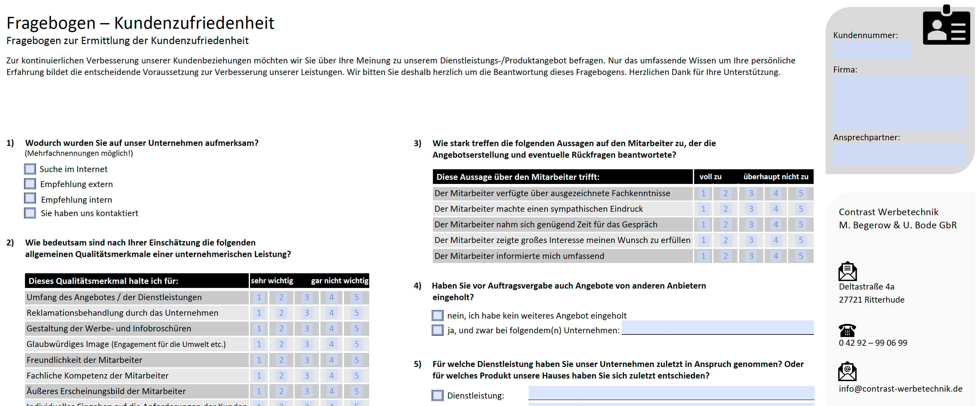This screenshot has height=406, width=980.
Task: Tick the 'ja, und zwar bei folgendem' checkbox
Action: 438,330
